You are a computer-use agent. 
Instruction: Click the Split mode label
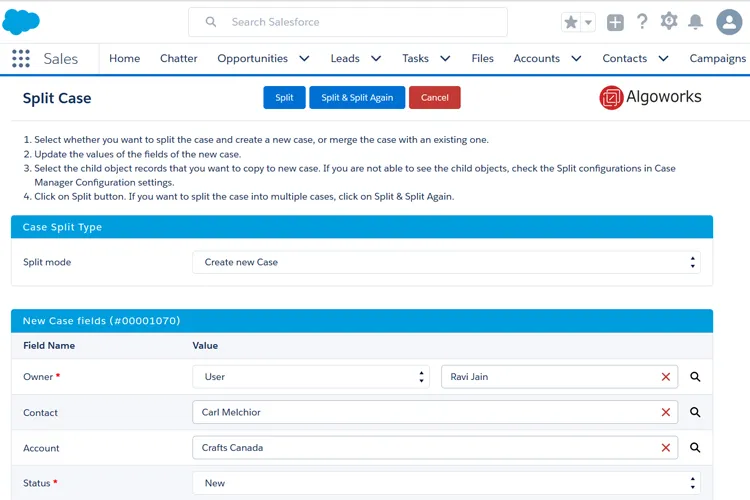pyautogui.click(x=47, y=262)
